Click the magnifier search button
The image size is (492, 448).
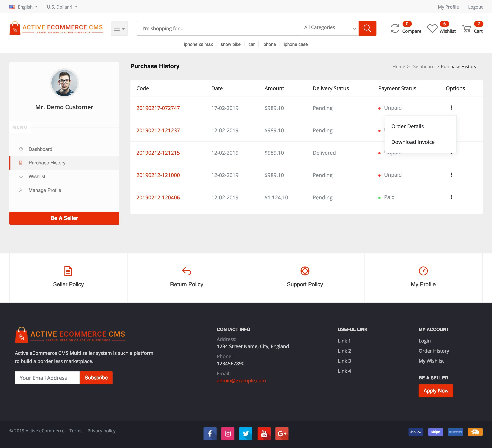point(367,28)
